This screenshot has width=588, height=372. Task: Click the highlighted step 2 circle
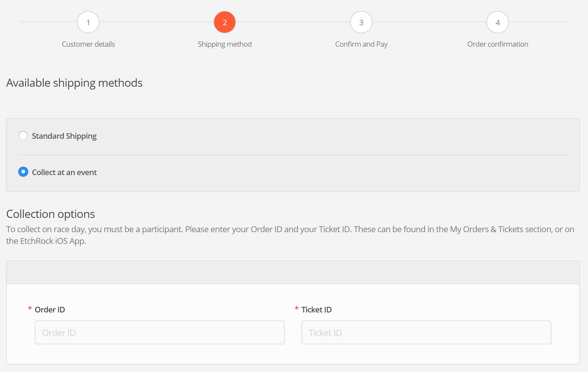[x=224, y=22]
